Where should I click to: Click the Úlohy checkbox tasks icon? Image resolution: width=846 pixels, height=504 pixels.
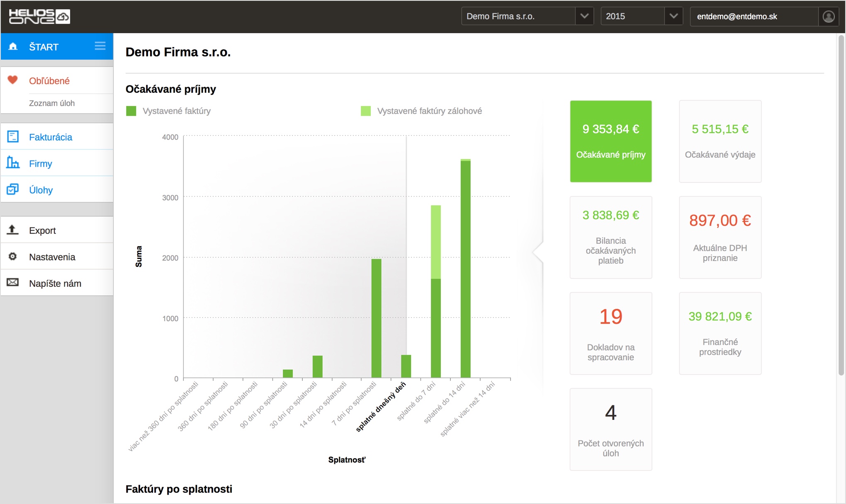(x=13, y=189)
